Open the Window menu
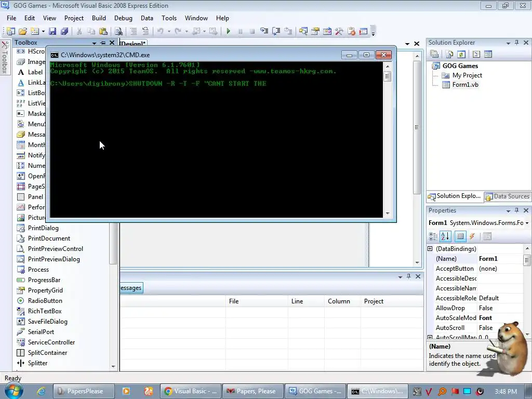 click(x=196, y=18)
